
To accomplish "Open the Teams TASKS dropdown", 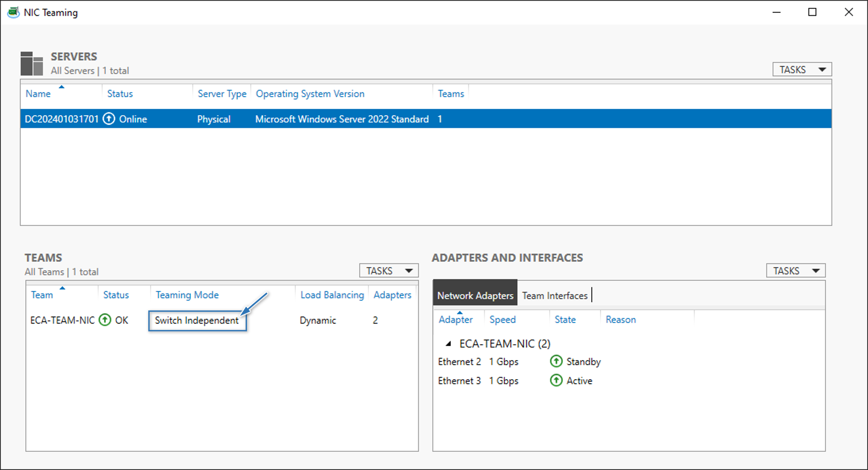I will coord(389,271).
